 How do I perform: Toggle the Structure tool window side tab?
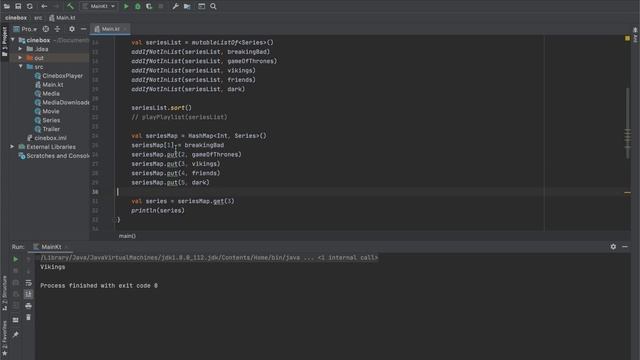4,294
